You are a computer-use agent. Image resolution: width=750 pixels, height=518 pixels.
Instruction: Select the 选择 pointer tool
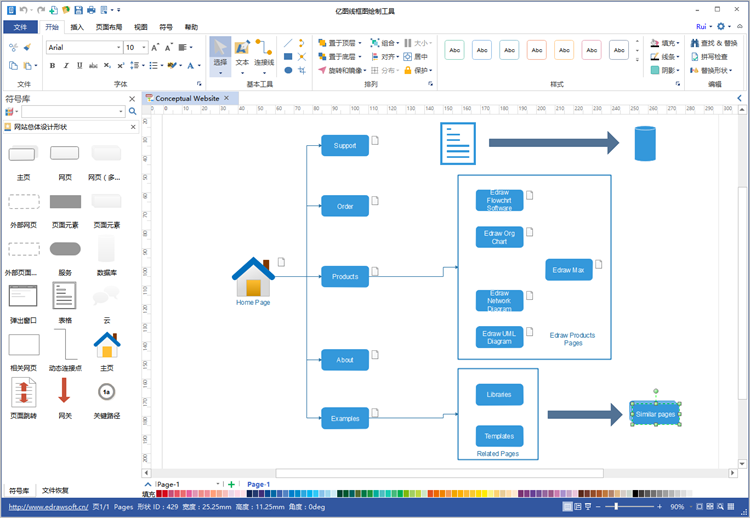pyautogui.click(x=220, y=56)
